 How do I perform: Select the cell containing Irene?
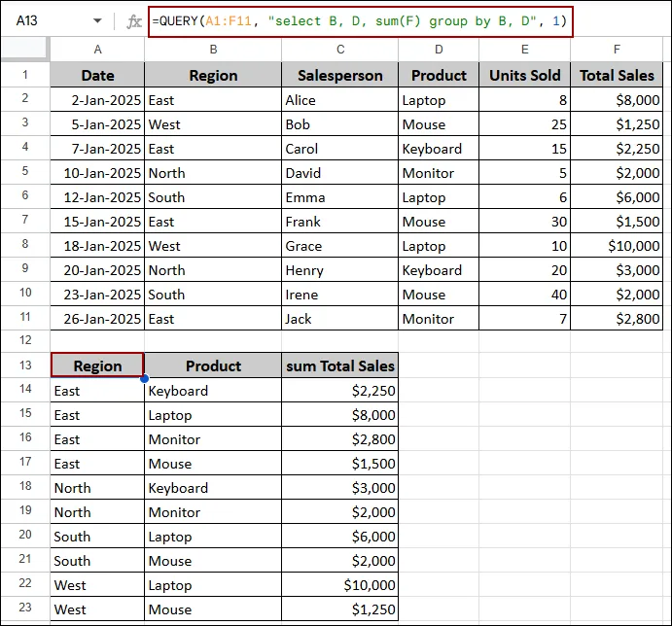[340, 295]
